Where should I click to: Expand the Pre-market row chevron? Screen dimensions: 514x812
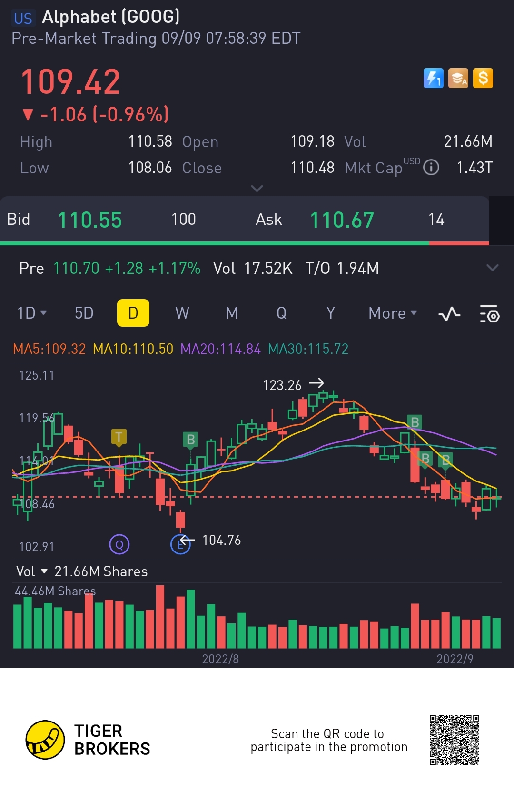[x=493, y=268]
